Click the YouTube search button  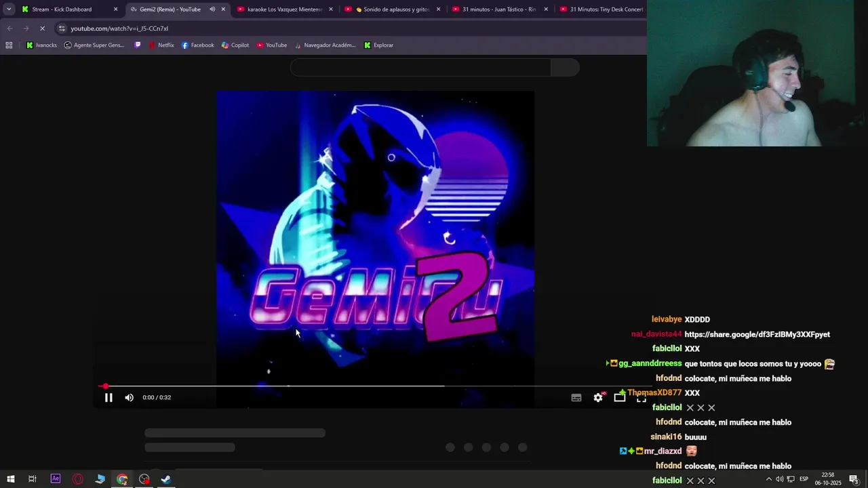click(566, 67)
